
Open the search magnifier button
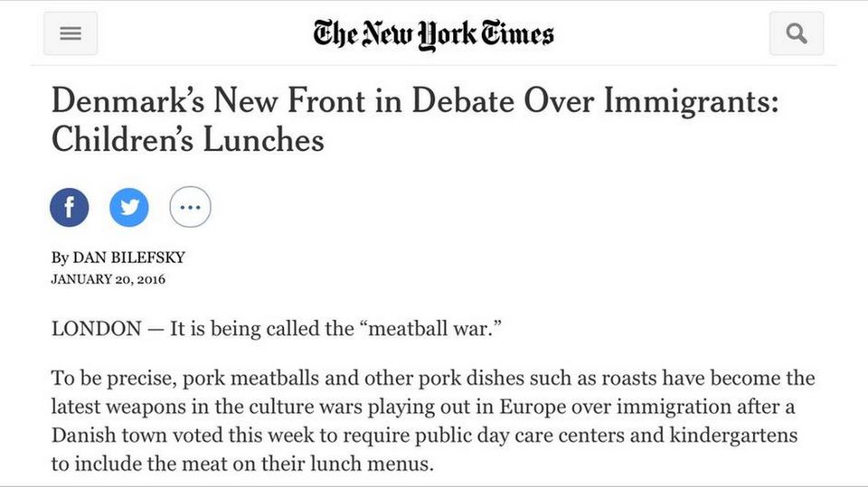click(796, 33)
